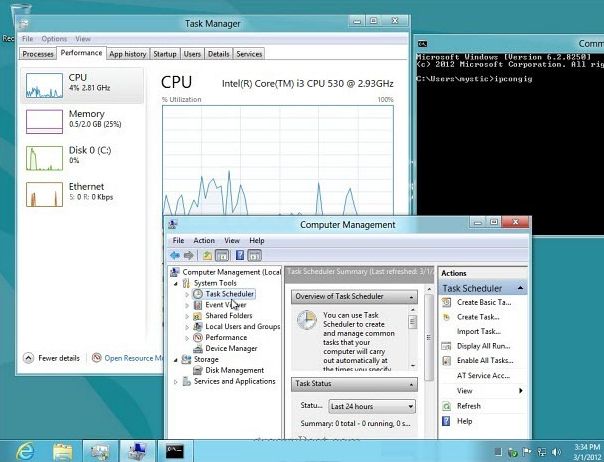The width and height of the screenshot is (604, 462).
Task: Expand the Performance tree node arrow
Action: coord(187,338)
